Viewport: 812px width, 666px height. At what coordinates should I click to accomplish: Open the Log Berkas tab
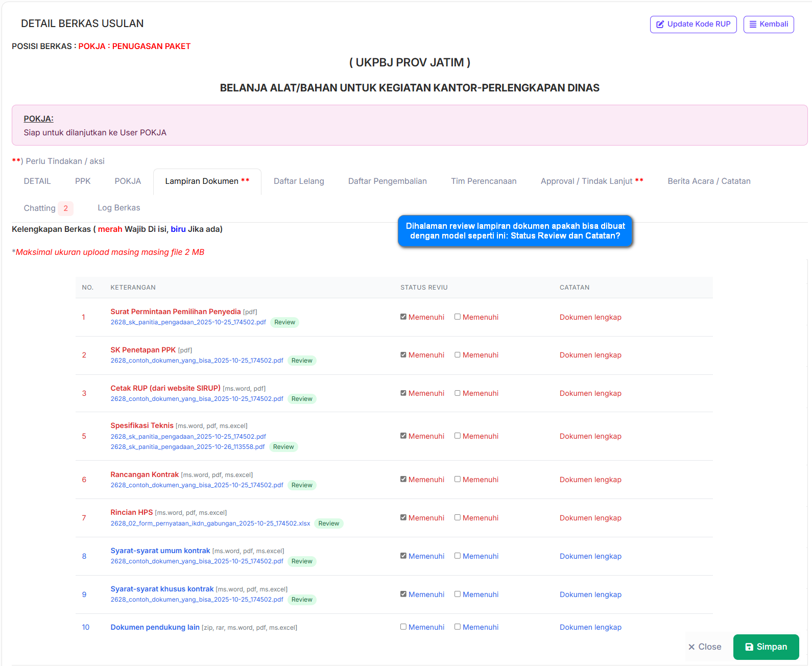coord(118,208)
